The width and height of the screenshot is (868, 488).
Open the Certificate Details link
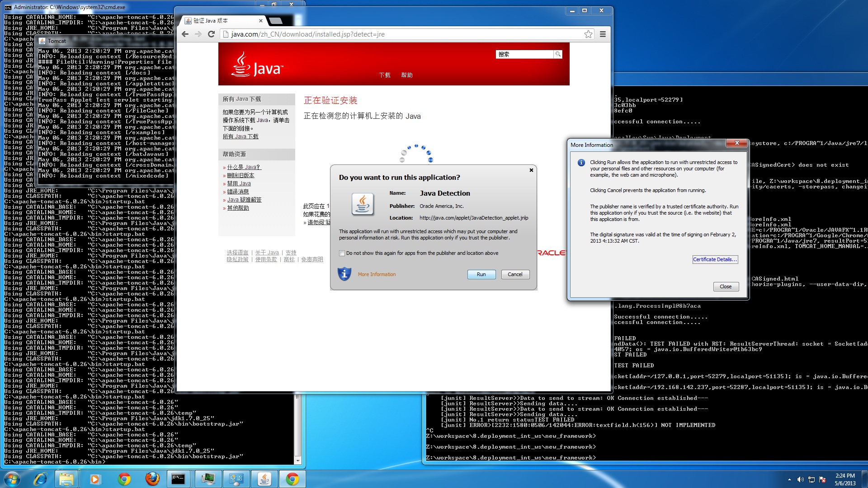[715, 259]
